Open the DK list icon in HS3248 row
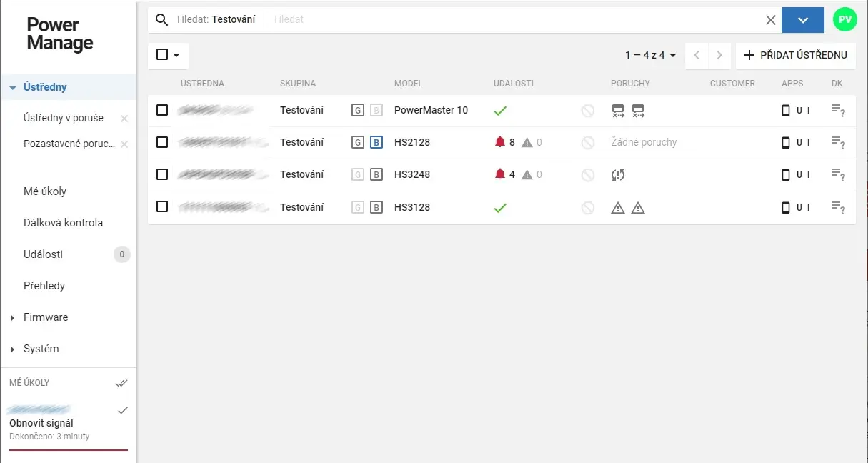Screen dimensions: 868x463 pos(838,174)
